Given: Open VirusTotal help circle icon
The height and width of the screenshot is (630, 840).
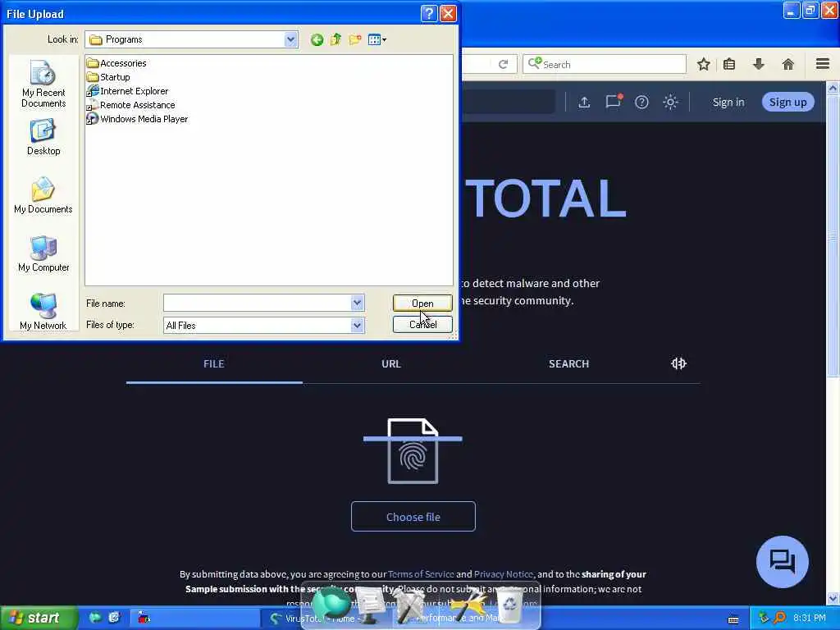Looking at the screenshot, I should [x=641, y=103].
